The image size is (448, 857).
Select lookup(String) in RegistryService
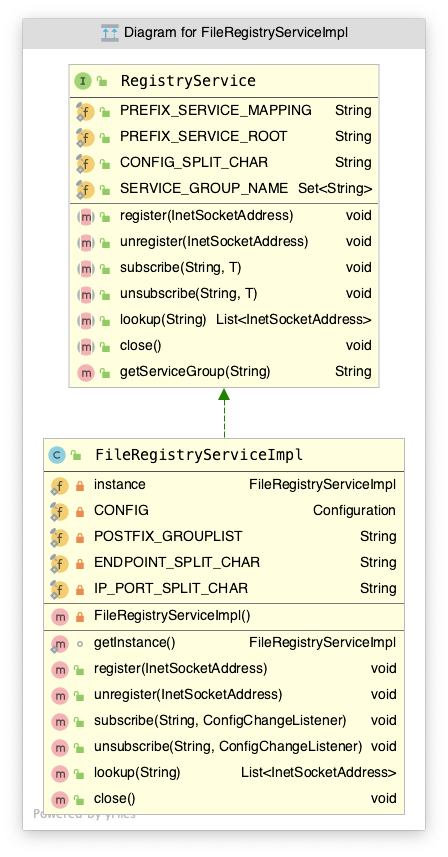tap(163, 319)
